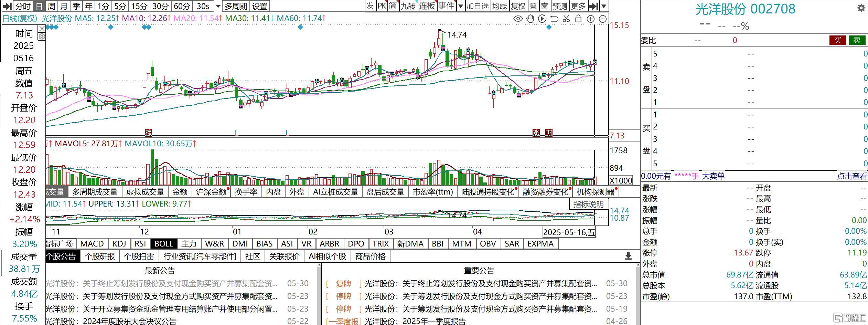Open the 30s period dropdown arrow

(x=218, y=6)
